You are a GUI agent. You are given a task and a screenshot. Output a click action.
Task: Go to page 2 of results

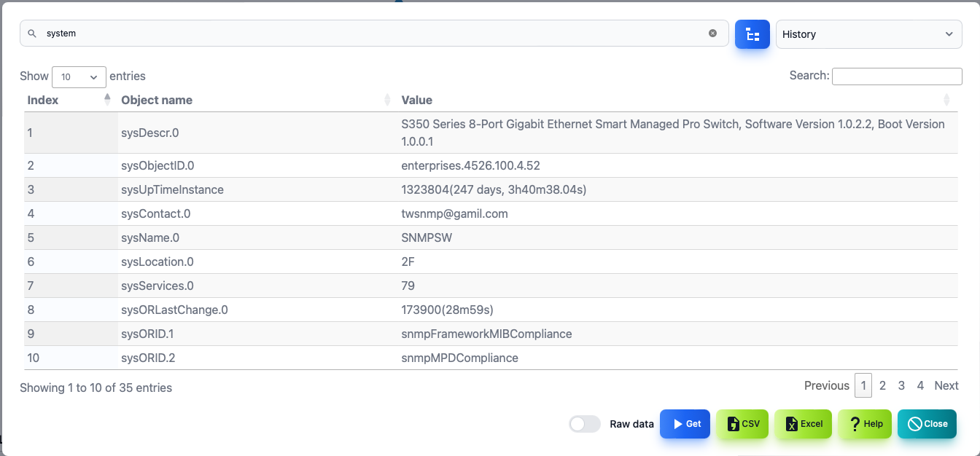[882, 385]
